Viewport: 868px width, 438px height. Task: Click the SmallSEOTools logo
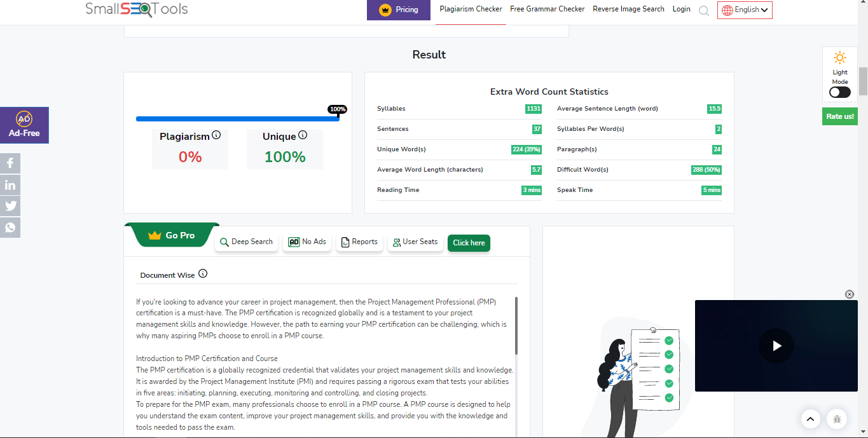pos(137,9)
